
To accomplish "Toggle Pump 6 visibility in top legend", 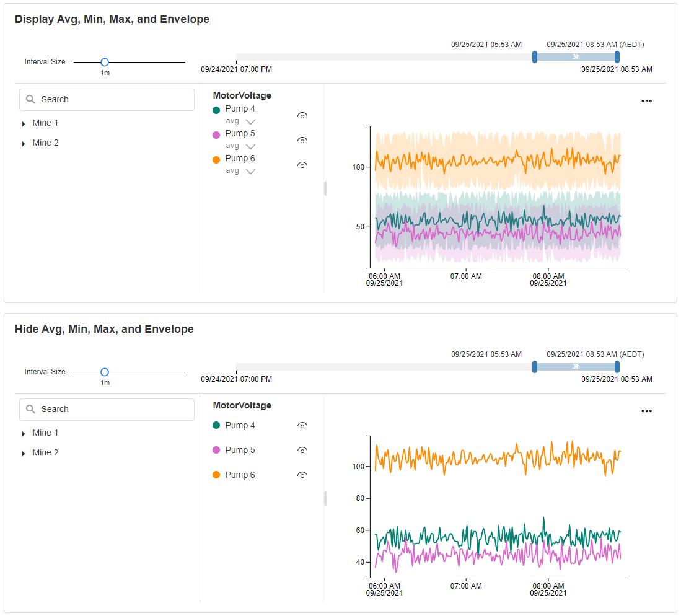I will (x=302, y=165).
